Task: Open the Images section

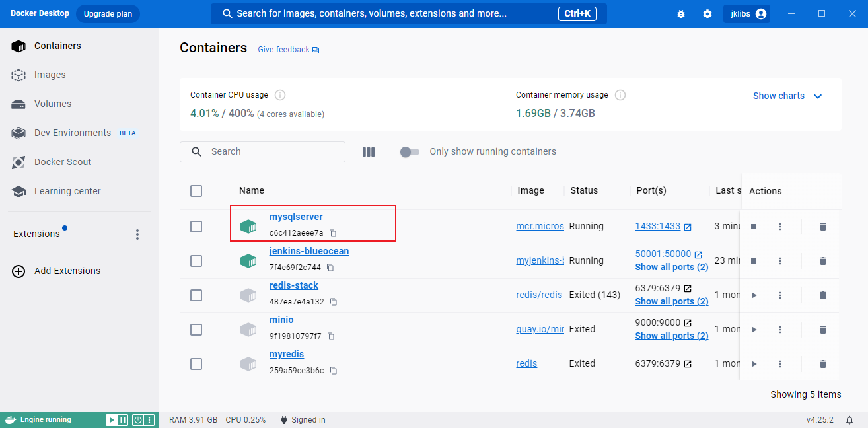Action: pyautogui.click(x=79, y=75)
